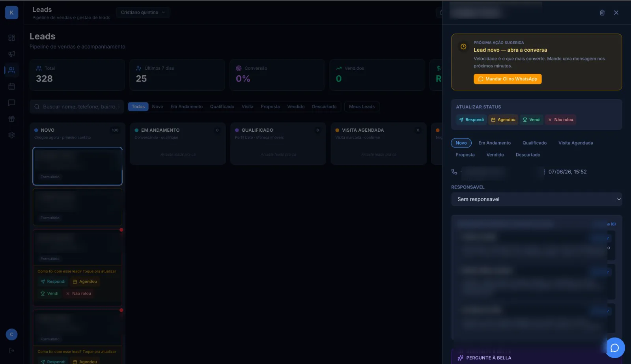
Task: Click the phone icon in lead details
Action: click(x=454, y=172)
